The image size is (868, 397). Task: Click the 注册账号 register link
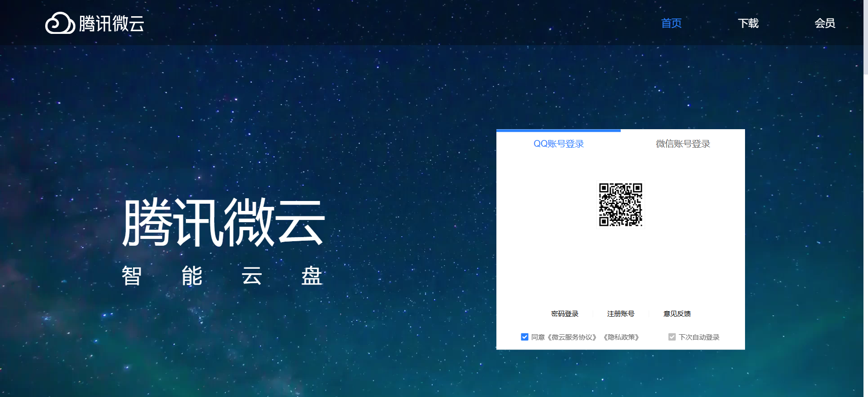pos(620,314)
